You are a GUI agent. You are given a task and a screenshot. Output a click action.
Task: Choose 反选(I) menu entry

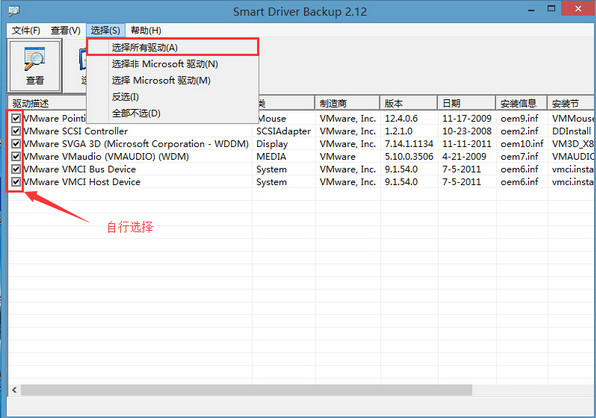click(x=173, y=97)
